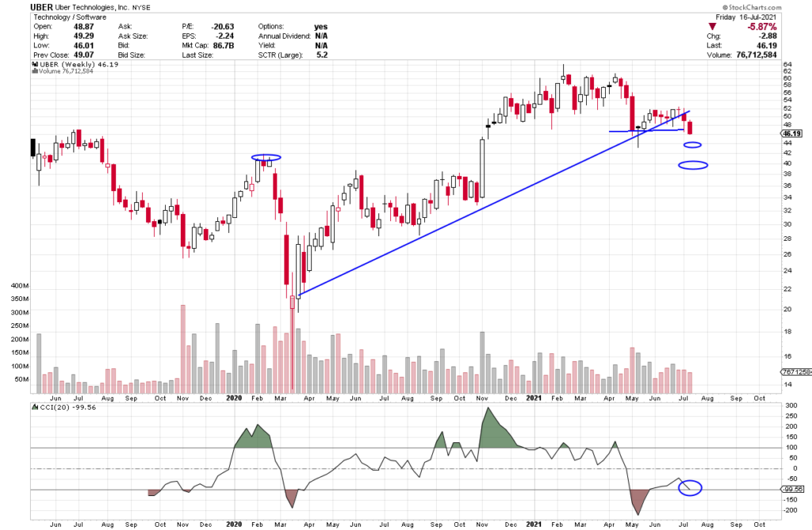Click the volume legend icon beside Volume 76,712,584

coord(35,71)
